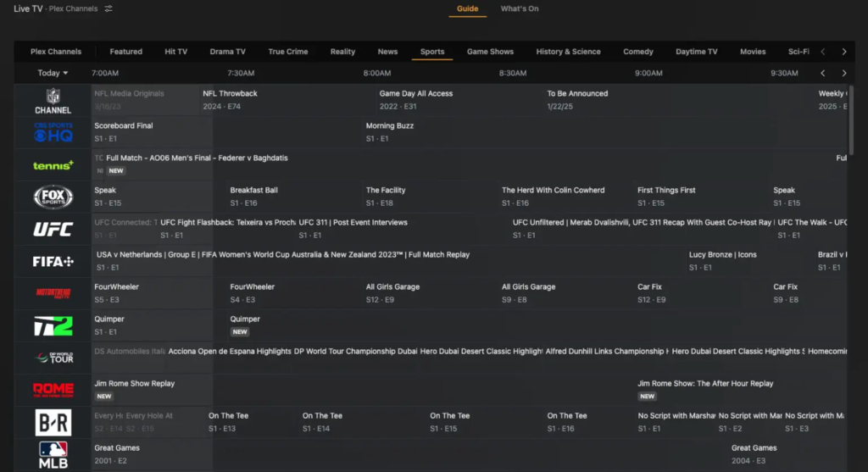
Task: Switch to the Guide tab
Action: tap(467, 8)
